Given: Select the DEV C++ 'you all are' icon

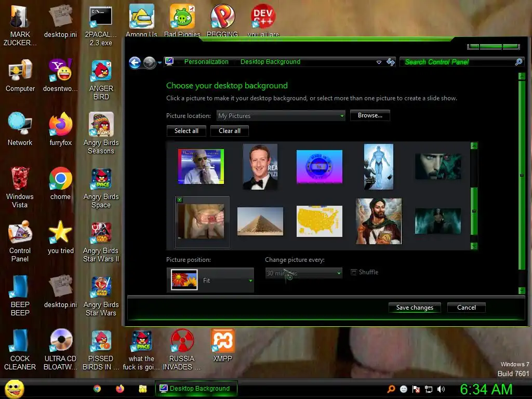Looking at the screenshot, I should point(263,20).
